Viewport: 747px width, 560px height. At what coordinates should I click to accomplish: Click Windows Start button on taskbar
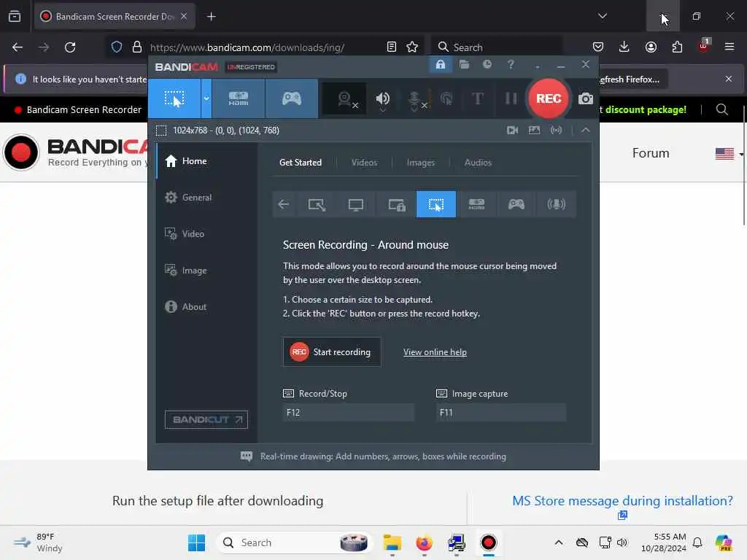point(196,542)
